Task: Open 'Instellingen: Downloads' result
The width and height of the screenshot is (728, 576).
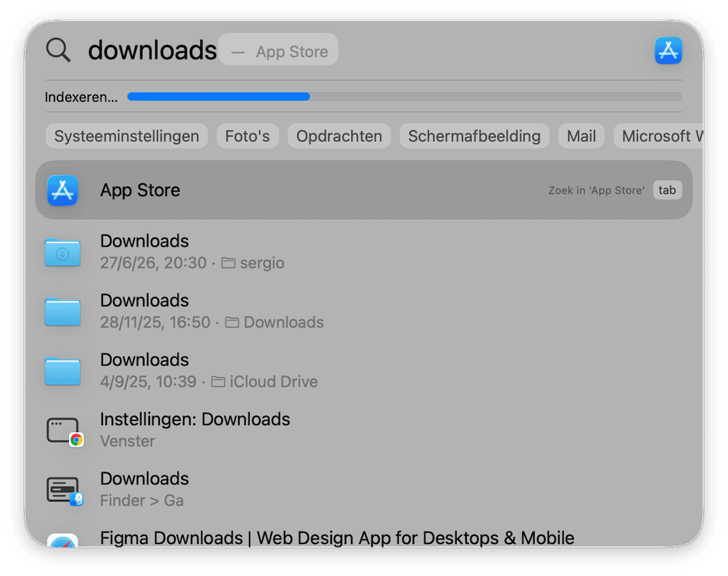Action: click(364, 429)
